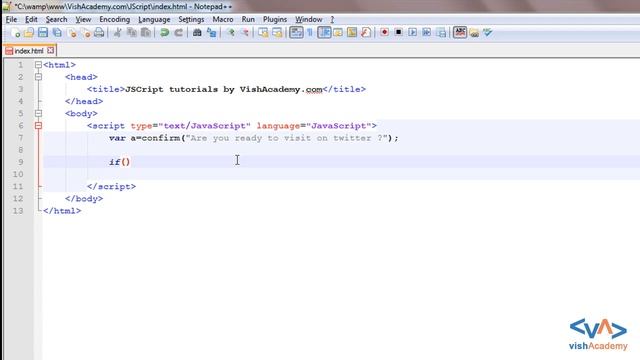
Task: Redo the last undone edit
Action: pyautogui.click(x=178, y=33)
